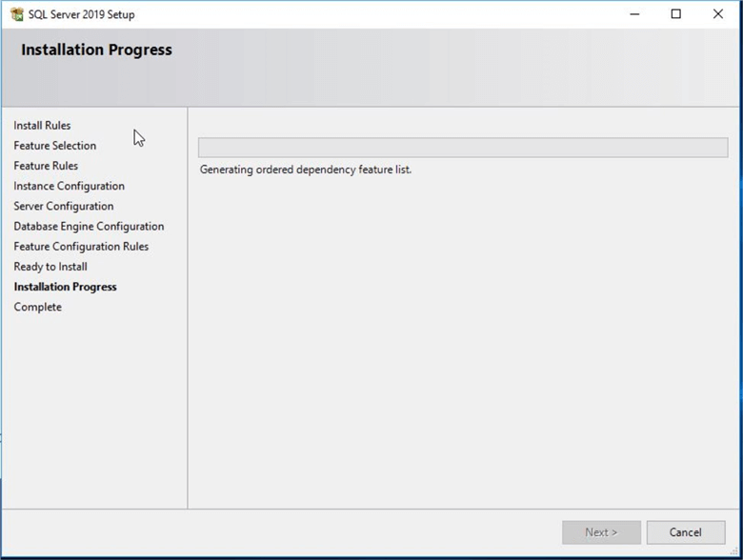Image resolution: width=743 pixels, height=560 pixels.
Task: Select the Install Rules step
Action: [42, 126]
